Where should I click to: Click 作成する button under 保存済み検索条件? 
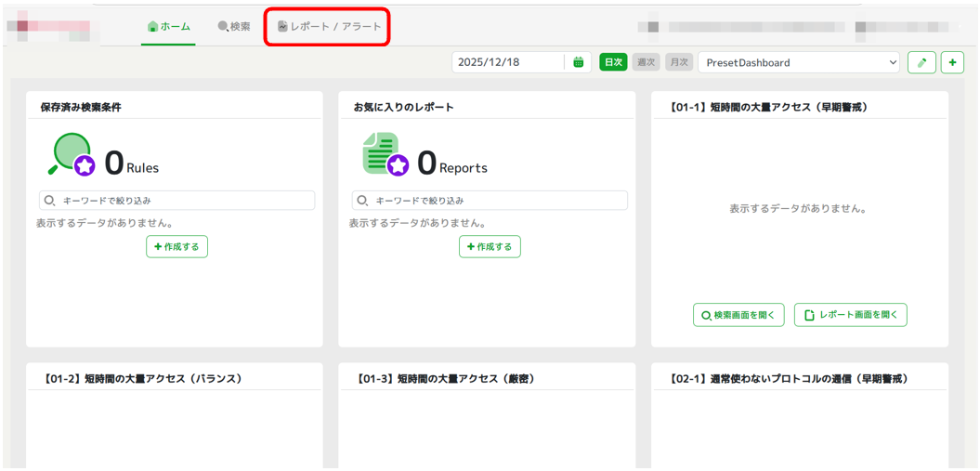pos(176,247)
